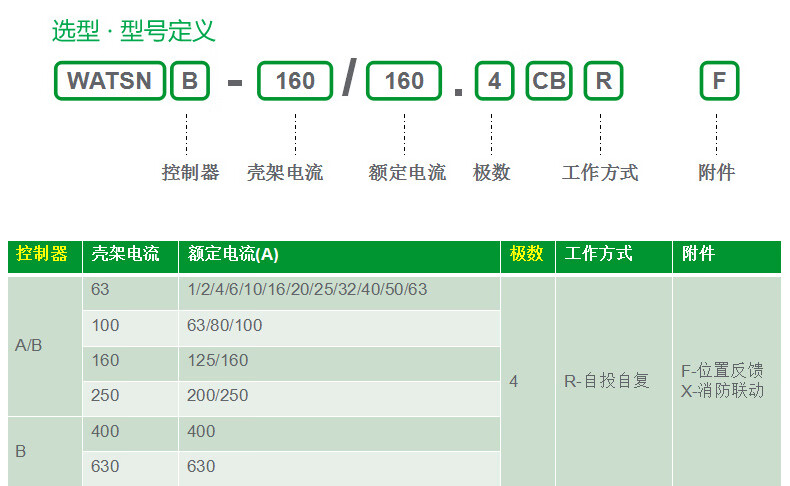790x486 pixels.
Task: Select the F accessory box at top right
Action: click(x=718, y=81)
